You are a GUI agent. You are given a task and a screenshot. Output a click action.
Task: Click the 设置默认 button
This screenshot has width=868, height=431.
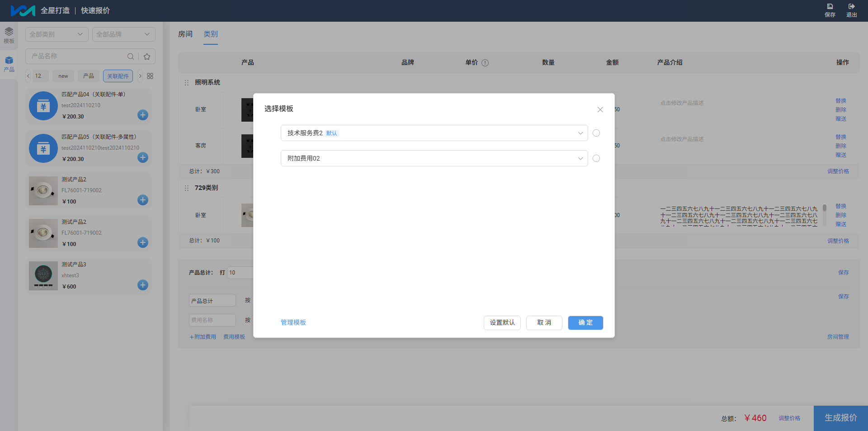(x=502, y=323)
